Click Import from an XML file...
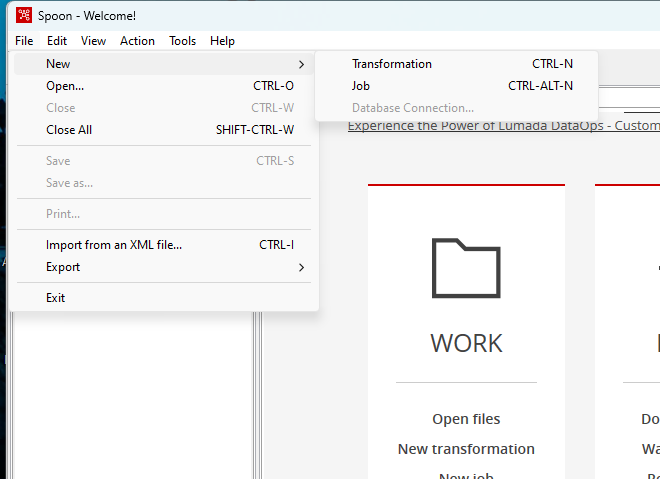660x479 pixels. [114, 245]
